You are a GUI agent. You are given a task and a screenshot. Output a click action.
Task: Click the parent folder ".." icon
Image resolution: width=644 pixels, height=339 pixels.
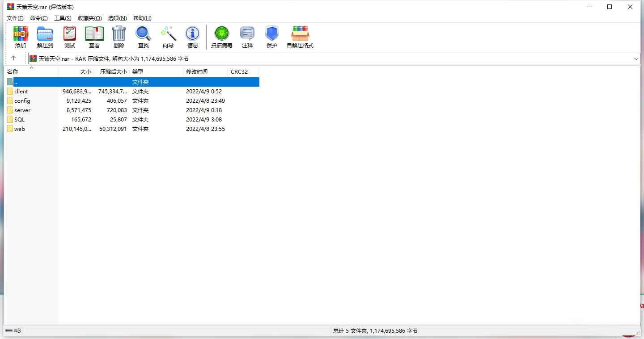[x=10, y=82]
